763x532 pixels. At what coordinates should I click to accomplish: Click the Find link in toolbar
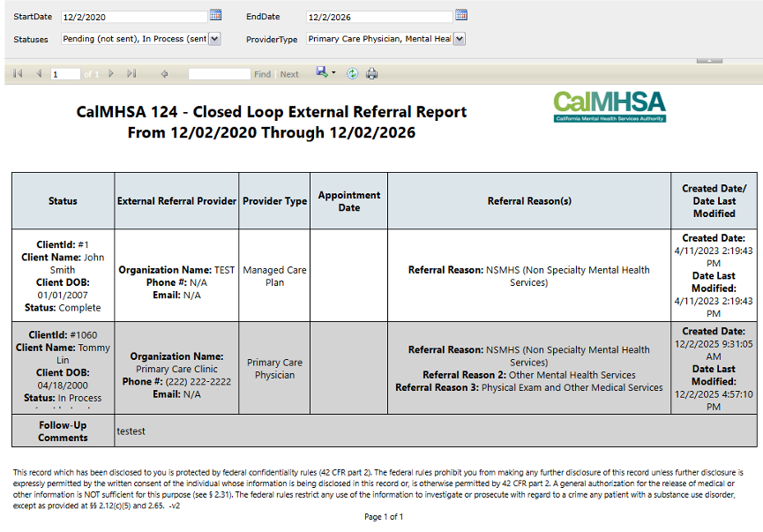click(262, 74)
